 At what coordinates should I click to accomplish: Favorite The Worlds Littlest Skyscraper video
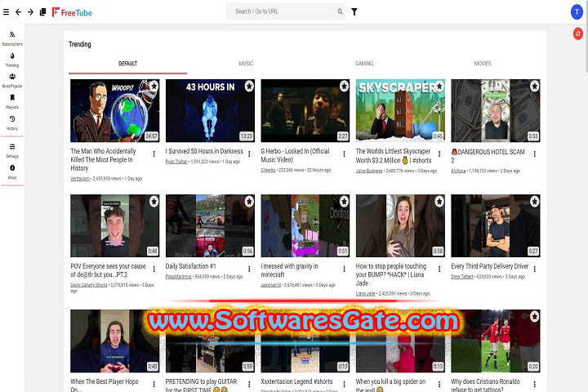tap(439, 87)
